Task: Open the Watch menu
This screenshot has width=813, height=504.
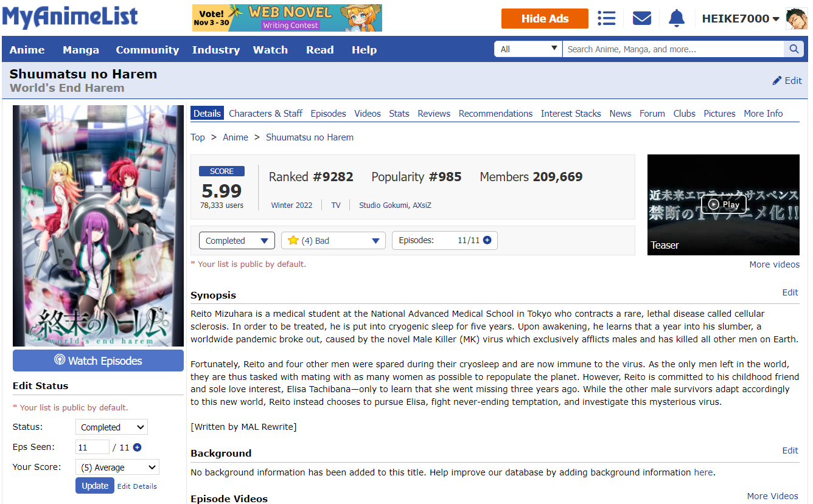Action: pos(270,50)
